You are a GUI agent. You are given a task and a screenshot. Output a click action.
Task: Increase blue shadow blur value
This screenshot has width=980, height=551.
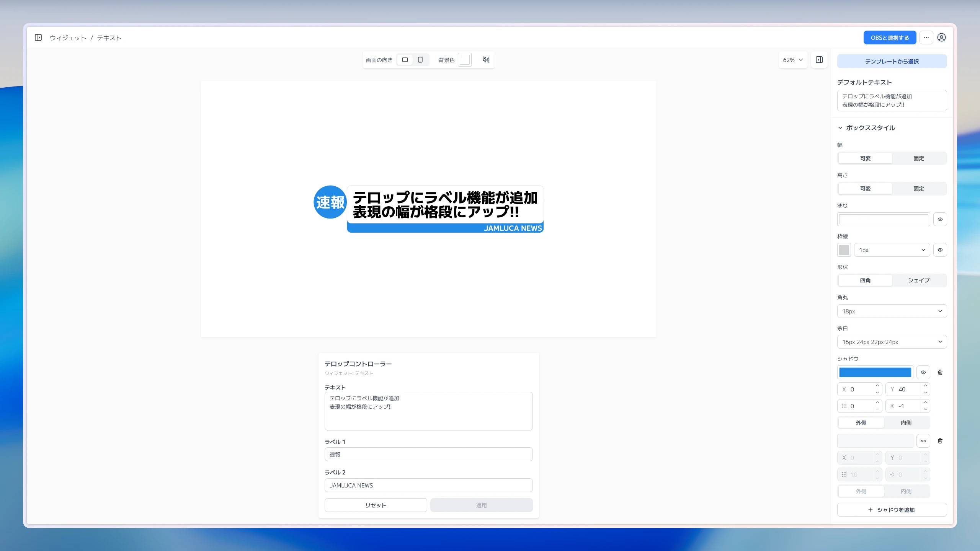(x=877, y=403)
